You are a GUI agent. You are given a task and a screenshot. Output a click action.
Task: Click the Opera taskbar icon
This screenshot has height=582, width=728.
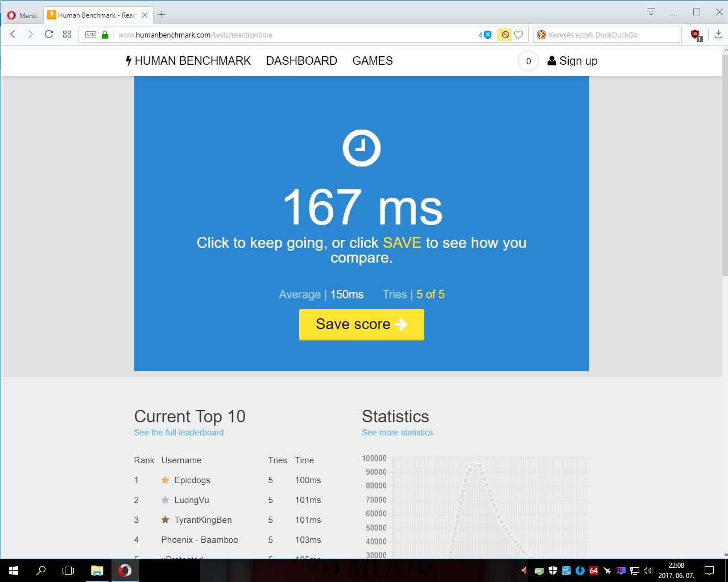(125, 571)
